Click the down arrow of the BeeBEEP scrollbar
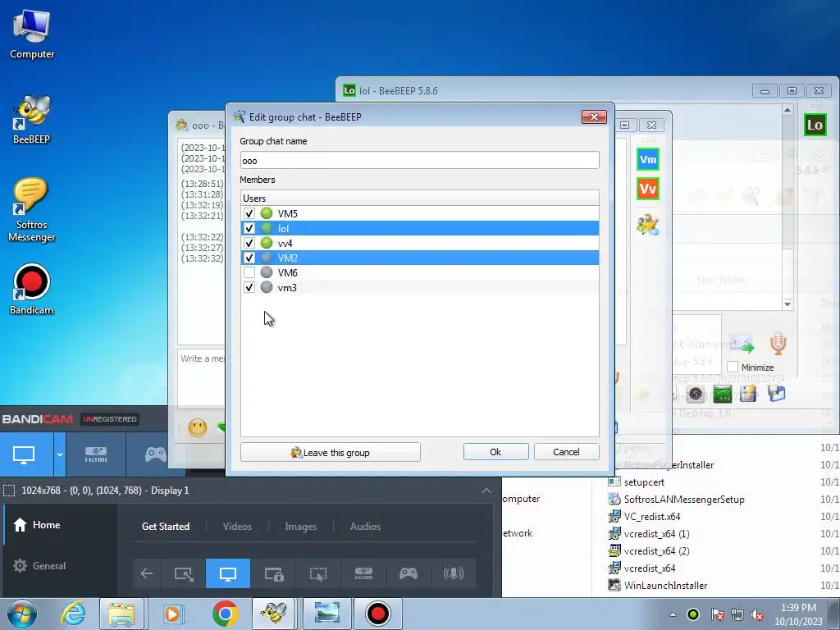This screenshot has width=840, height=630. [787, 304]
